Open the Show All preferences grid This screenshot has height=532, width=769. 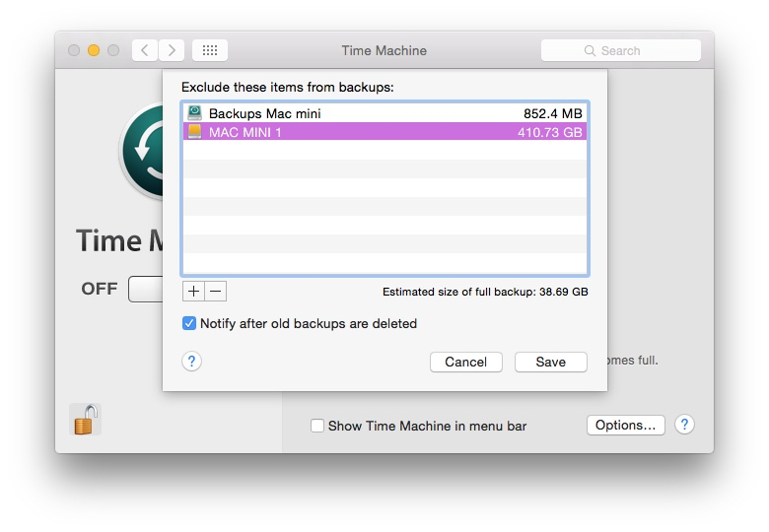tap(210, 50)
